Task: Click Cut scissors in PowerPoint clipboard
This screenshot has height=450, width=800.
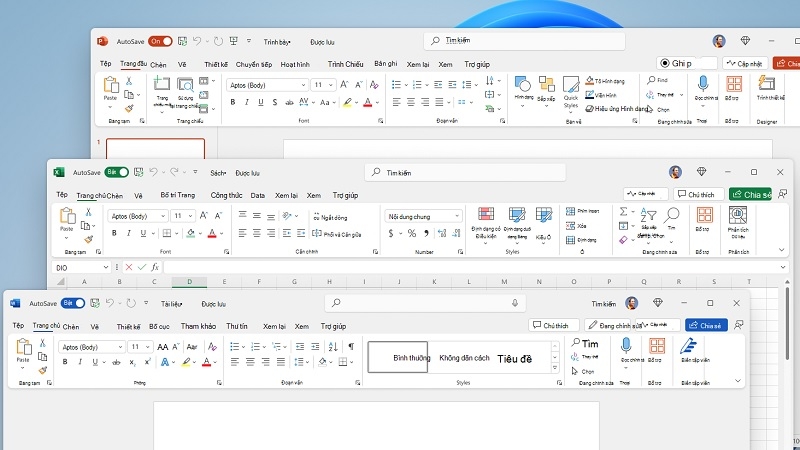Action: coord(129,81)
